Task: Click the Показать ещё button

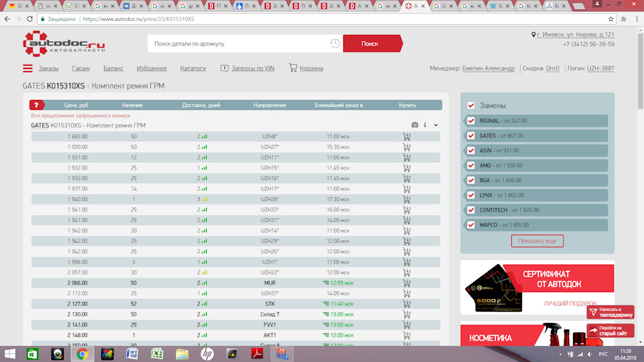Action: pos(537,241)
